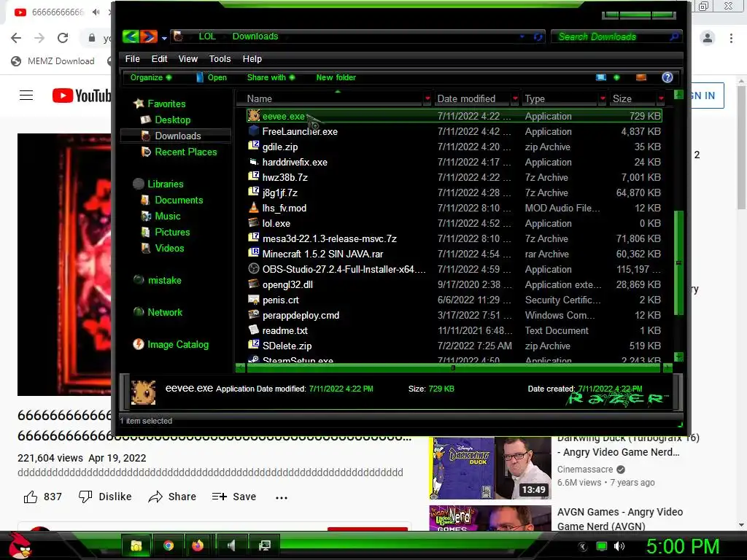Select the eevee.exe file icon

pos(254,116)
